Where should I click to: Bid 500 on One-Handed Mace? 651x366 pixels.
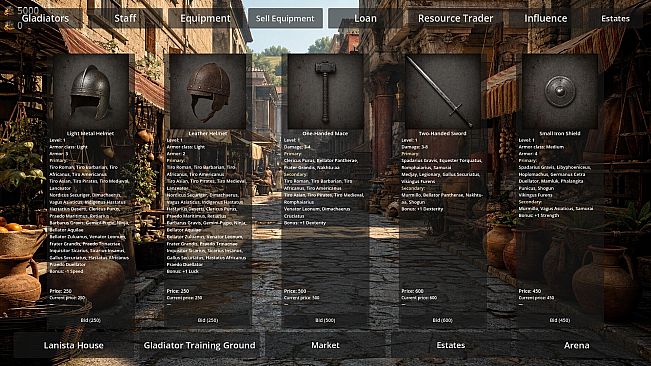coord(325,320)
